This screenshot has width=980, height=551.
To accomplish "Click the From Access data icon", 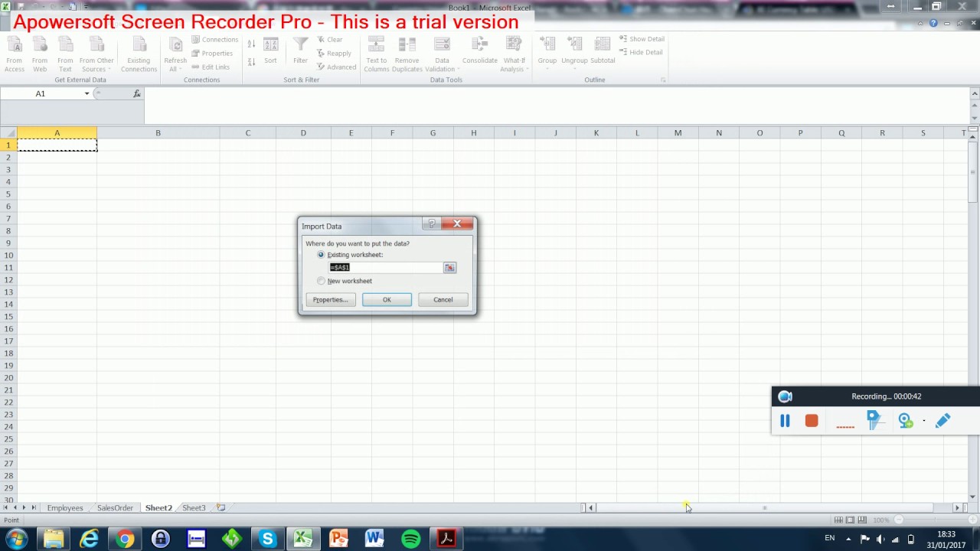I will point(14,54).
